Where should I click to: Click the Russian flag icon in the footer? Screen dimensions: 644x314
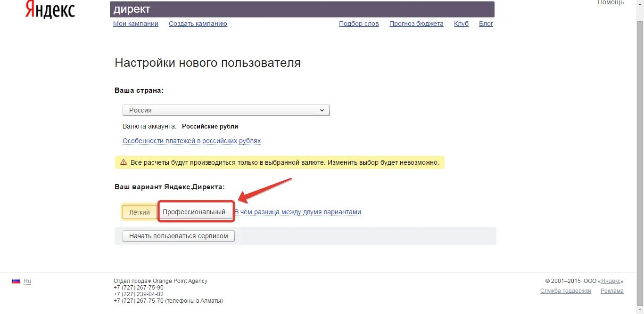[x=16, y=281]
